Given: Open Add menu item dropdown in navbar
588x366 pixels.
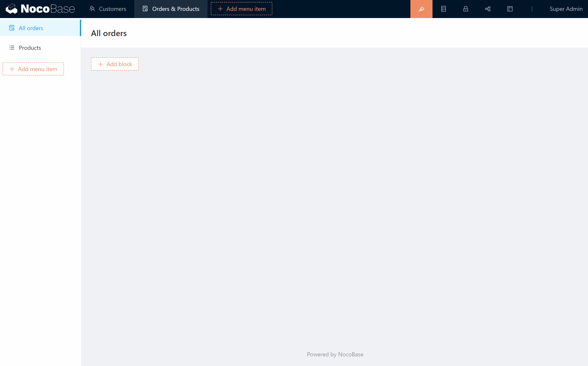Looking at the screenshot, I should click(x=241, y=9).
